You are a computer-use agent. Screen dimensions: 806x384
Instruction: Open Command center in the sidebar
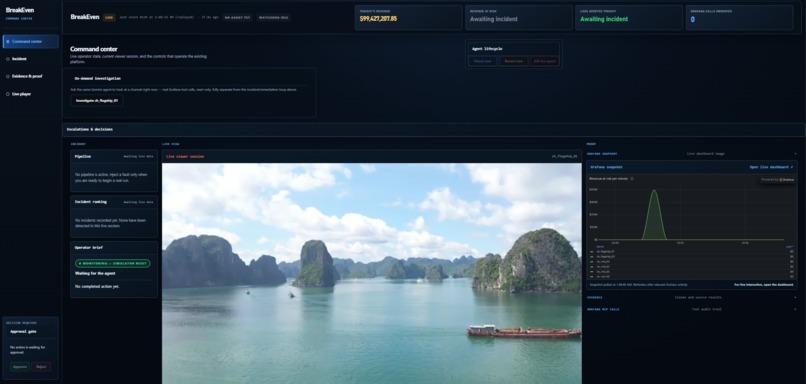pos(30,42)
